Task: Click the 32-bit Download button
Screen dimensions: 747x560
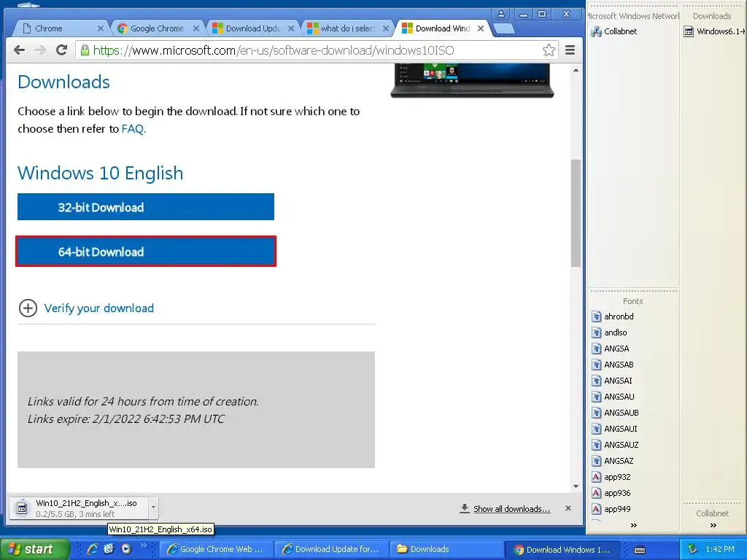Action: click(x=146, y=206)
